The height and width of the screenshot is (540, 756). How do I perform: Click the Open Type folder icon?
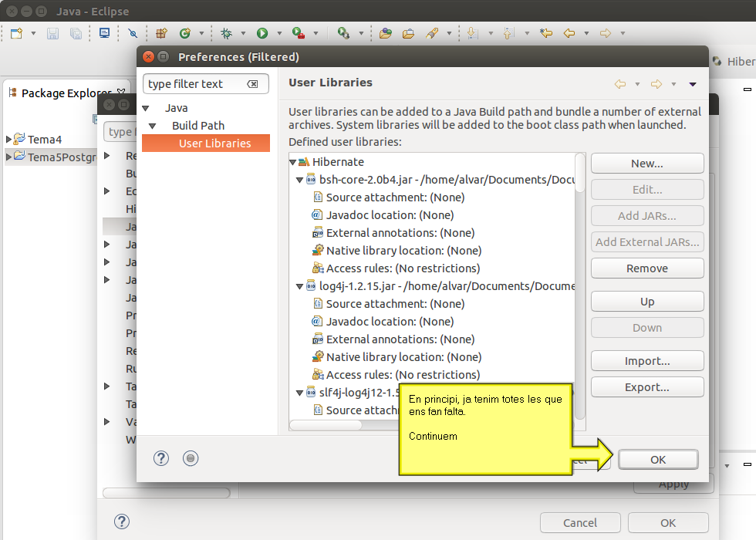(385, 33)
